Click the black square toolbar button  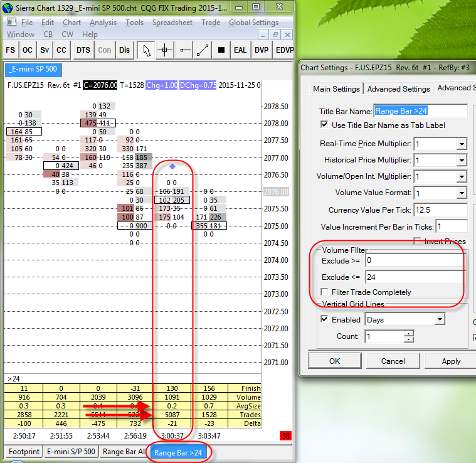click(221, 50)
